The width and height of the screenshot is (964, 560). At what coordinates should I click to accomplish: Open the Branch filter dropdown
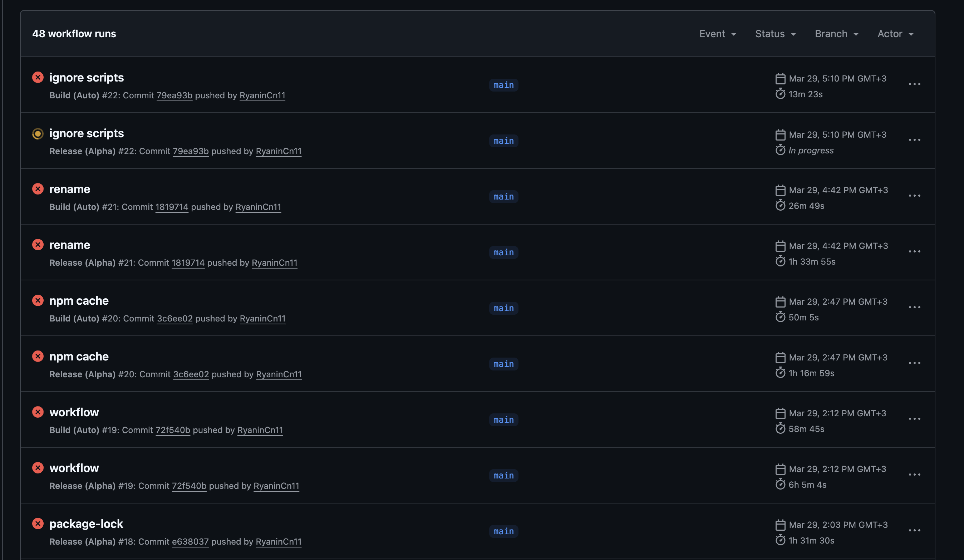click(x=836, y=34)
